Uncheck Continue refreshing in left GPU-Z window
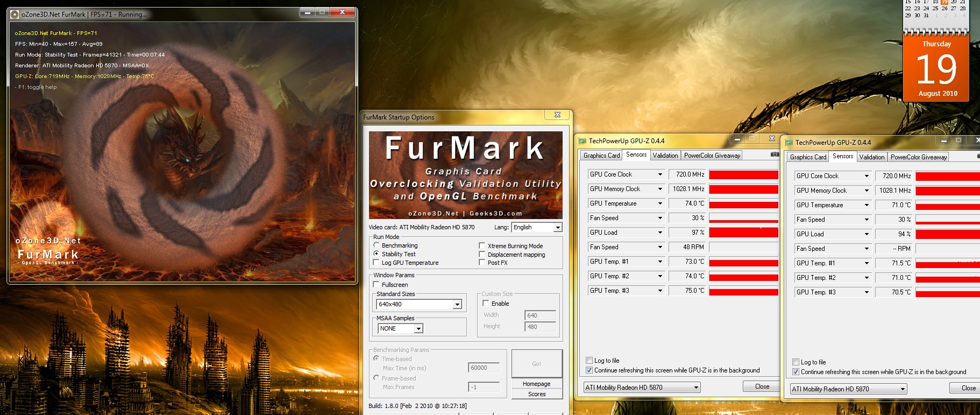The height and width of the screenshot is (415, 980). [x=589, y=370]
